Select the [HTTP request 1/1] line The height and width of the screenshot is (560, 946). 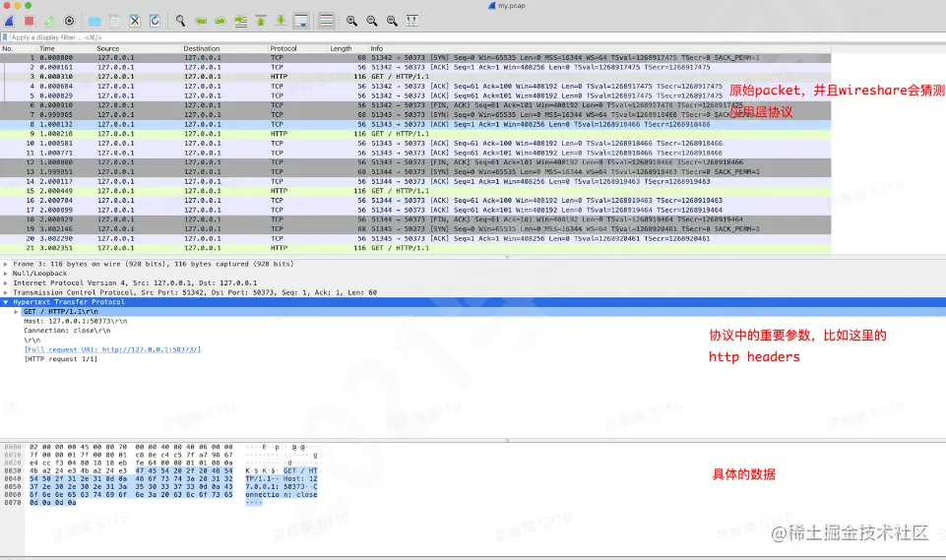[60, 359]
